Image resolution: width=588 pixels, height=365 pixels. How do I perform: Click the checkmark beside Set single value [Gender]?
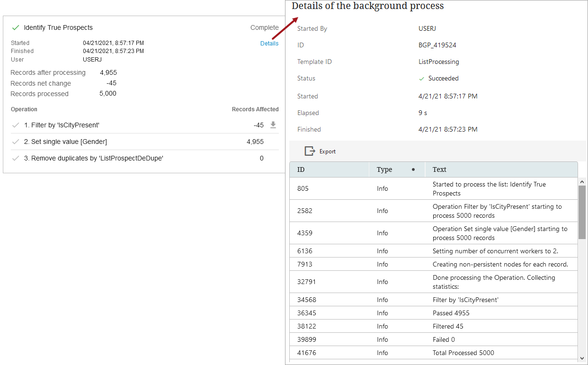click(x=16, y=142)
